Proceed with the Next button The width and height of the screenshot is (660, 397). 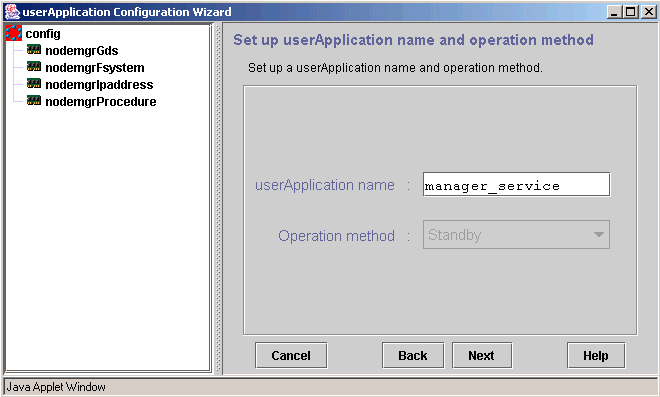[482, 355]
